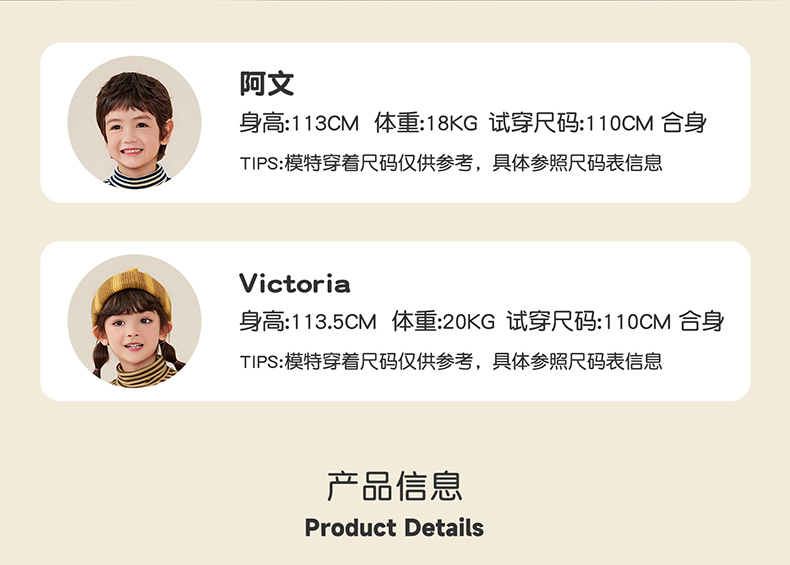Viewport: 790px width, 565px height.
Task: Click 阿文's weight text 体重:18KG
Action: click(x=426, y=124)
